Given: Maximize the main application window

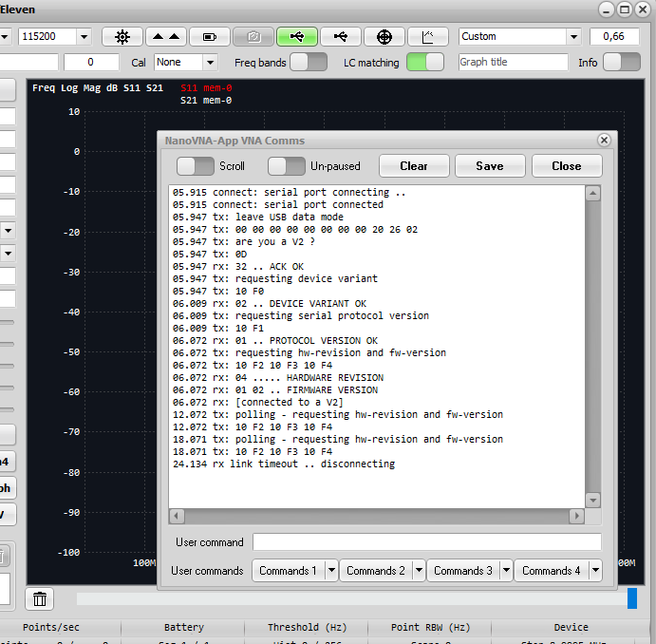Looking at the screenshot, I should [x=625, y=9].
